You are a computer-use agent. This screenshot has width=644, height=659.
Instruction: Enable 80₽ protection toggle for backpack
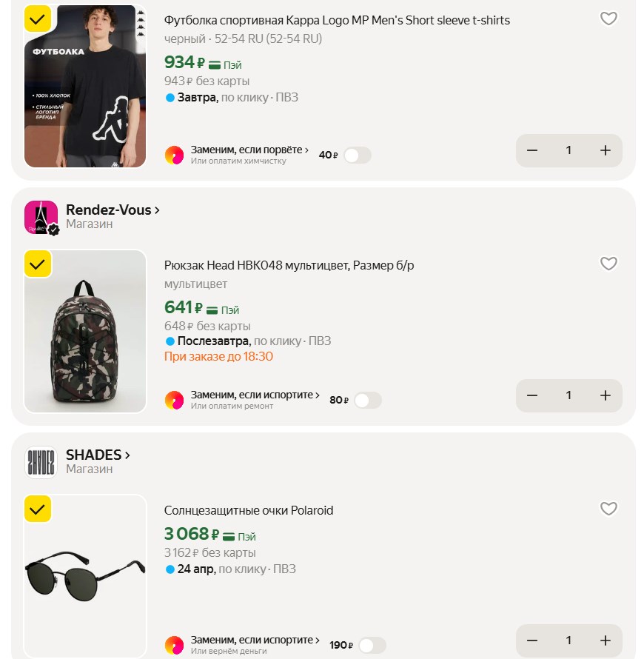click(x=368, y=401)
